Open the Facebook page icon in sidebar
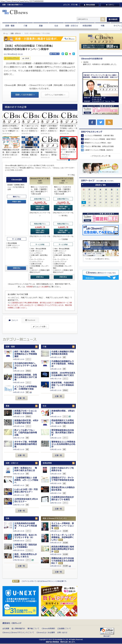Image resolution: width=122 pixels, height=644 pixels. click(92, 122)
